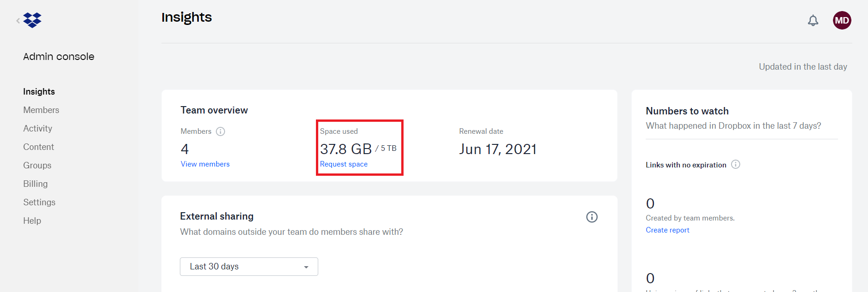868x292 pixels.
Task: Click the Links with no expiration info icon
Action: click(x=737, y=164)
